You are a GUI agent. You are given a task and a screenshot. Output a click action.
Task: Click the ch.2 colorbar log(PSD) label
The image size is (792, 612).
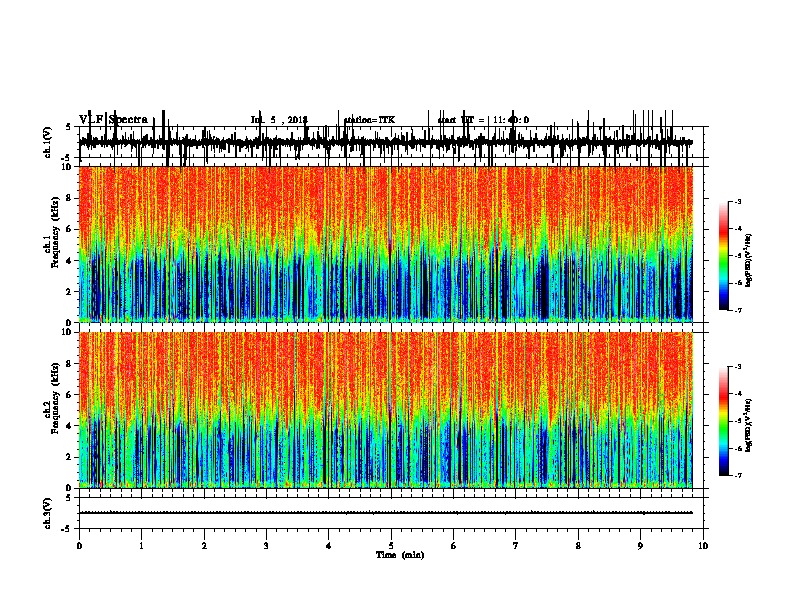[x=749, y=426]
